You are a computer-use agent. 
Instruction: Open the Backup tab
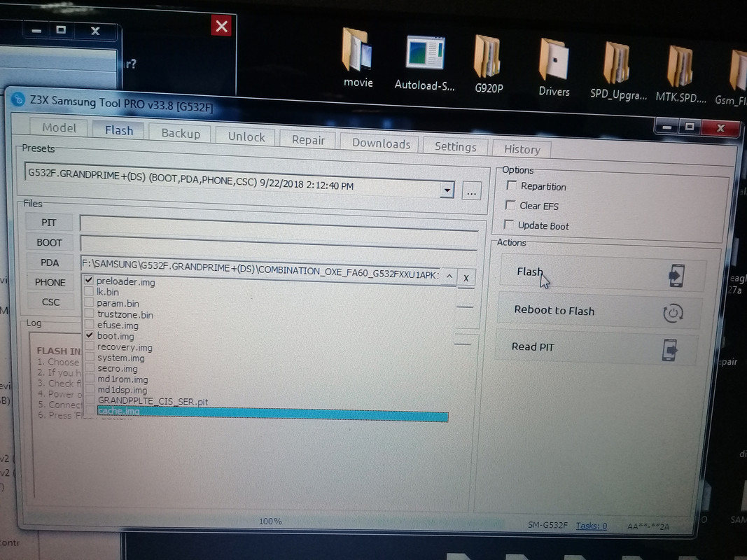point(181,133)
